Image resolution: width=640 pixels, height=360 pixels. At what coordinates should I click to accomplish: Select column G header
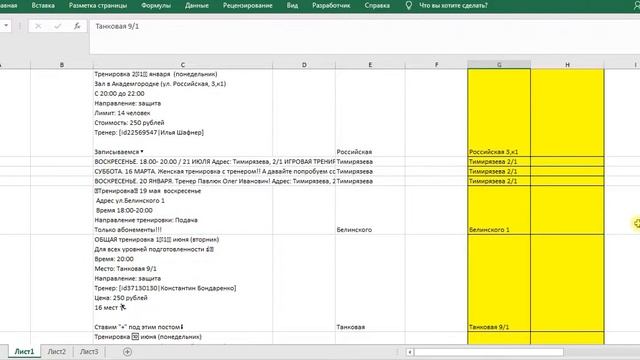[x=499, y=64]
